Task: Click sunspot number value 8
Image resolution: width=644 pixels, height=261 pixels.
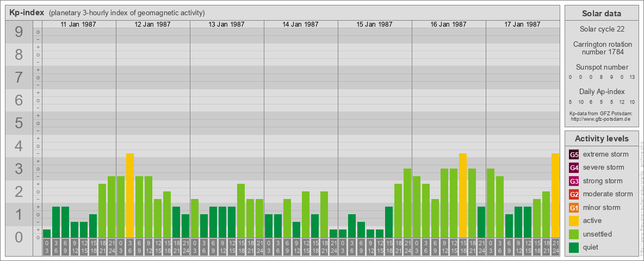Action: [601, 77]
